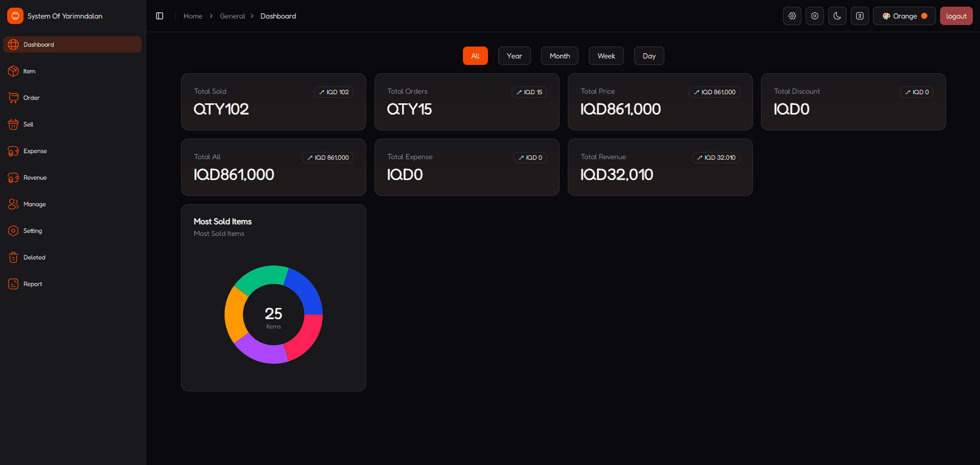The width and height of the screenshot is (980, 465).
Task: Select the All time filter
Action: click(x=475, y=56)
